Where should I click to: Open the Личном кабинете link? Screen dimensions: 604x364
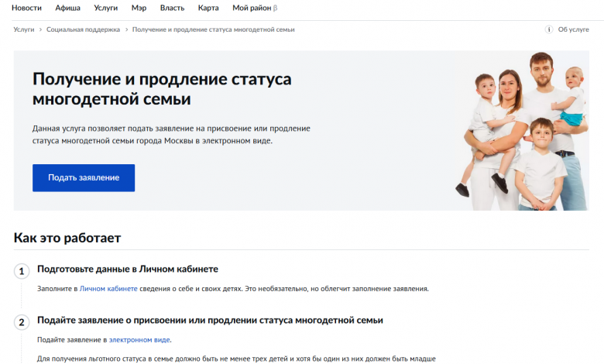tap(108, 289)
